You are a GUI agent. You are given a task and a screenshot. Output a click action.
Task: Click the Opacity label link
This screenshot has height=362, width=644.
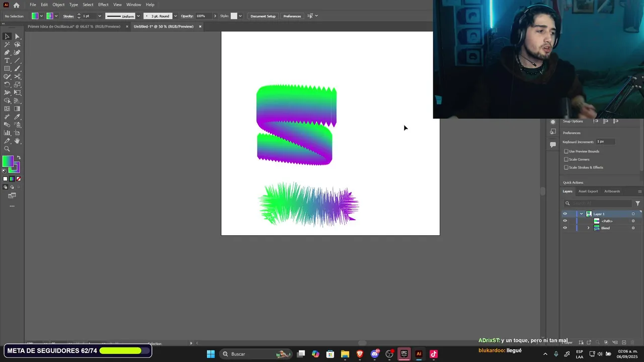[x=187, y=16]
